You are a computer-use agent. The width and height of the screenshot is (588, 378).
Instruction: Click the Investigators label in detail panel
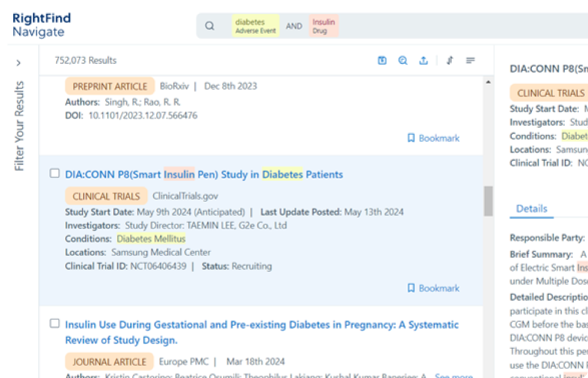coord(537,122)
